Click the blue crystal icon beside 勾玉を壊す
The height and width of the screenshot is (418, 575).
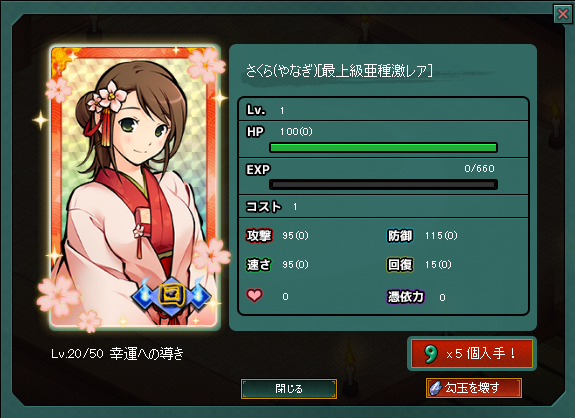coord(435,388)
